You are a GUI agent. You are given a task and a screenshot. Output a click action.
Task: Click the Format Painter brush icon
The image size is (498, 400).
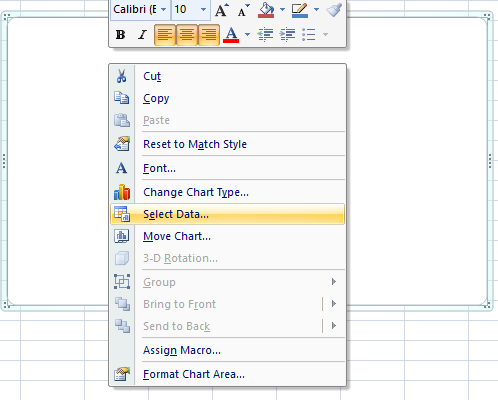(x=334, y=10)
